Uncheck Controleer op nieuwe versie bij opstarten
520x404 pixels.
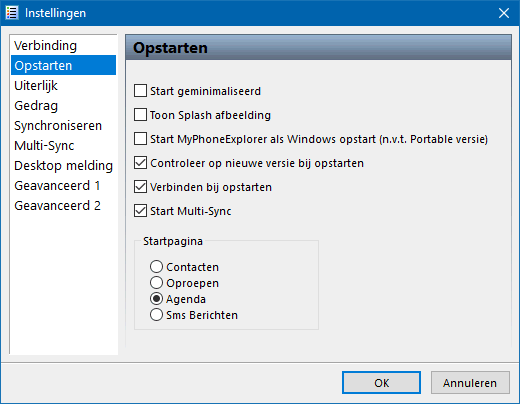140,163
